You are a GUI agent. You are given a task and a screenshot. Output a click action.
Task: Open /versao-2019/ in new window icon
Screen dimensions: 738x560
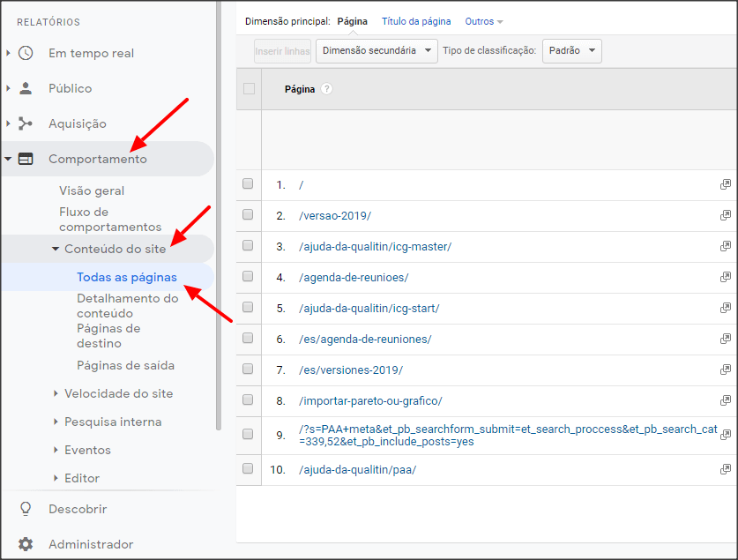[726, 215]
